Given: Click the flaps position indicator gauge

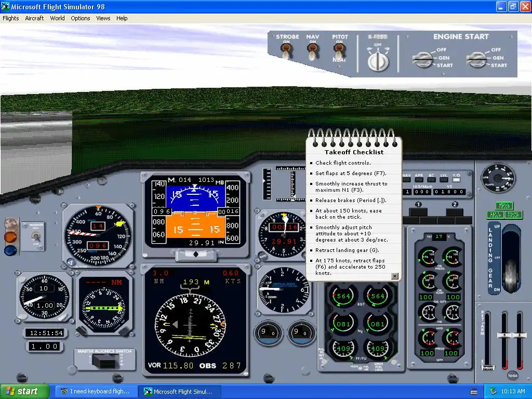Looking at the screenshot, I should pyautogui.click(x=498, y=178).
